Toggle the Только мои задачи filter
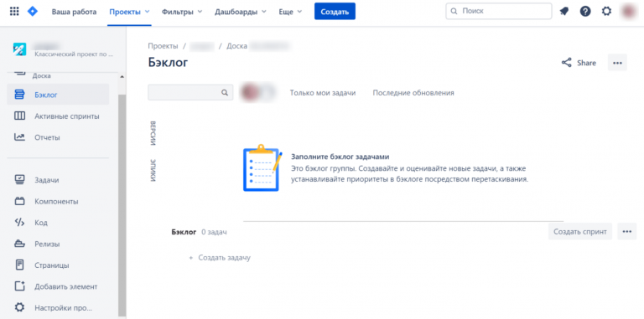Image resolution: width=644 pixels, height=319 pixels. pyautogui.click(x=323, y=93)
